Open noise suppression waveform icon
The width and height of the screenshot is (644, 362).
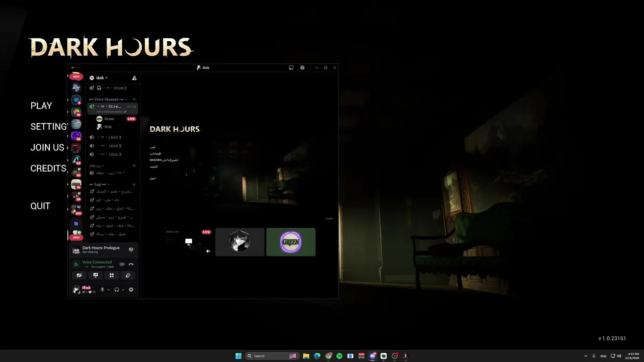[x=122, y=264]
